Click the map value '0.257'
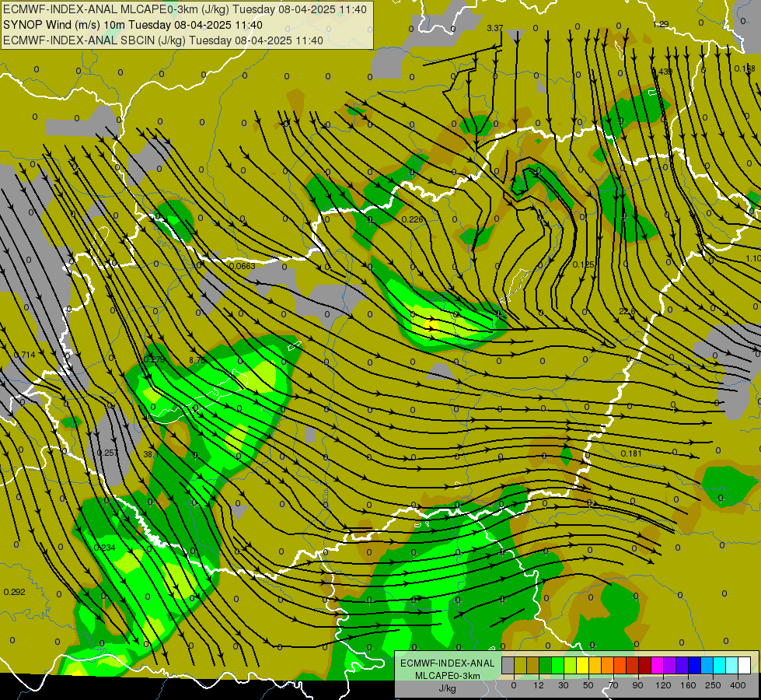Viewport: 761px width, 700px height. pyautogui.click(x=107, y=453)
